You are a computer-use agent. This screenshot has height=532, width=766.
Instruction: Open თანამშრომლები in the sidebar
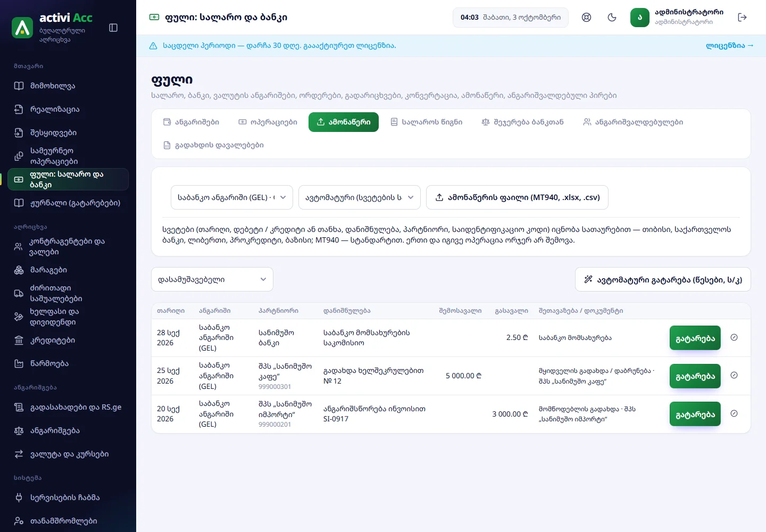tap(68, 521)
